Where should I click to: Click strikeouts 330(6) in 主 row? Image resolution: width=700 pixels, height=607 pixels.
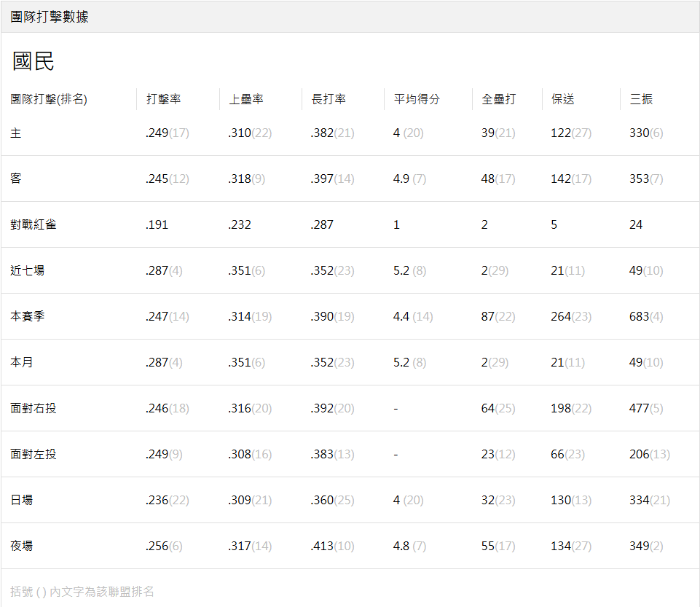646,133
